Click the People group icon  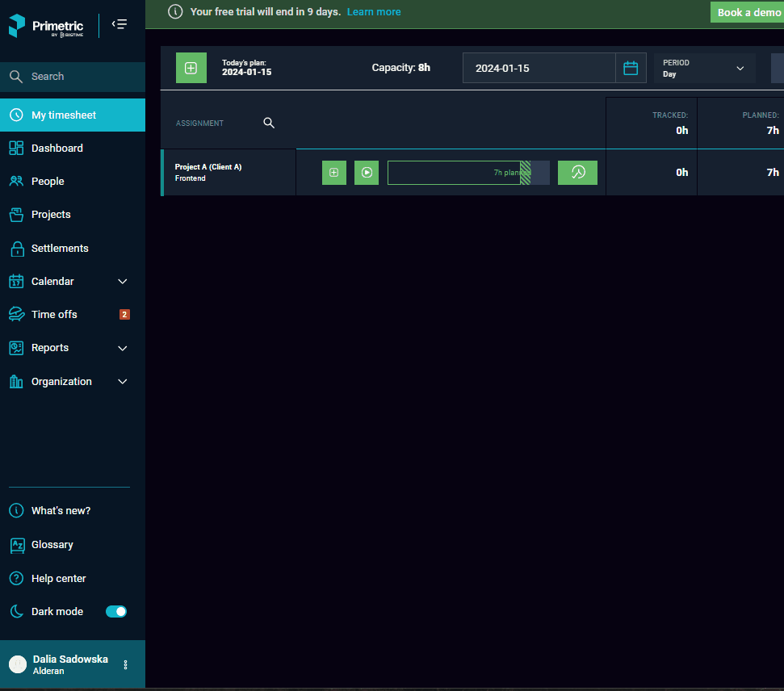click(16, 181)
